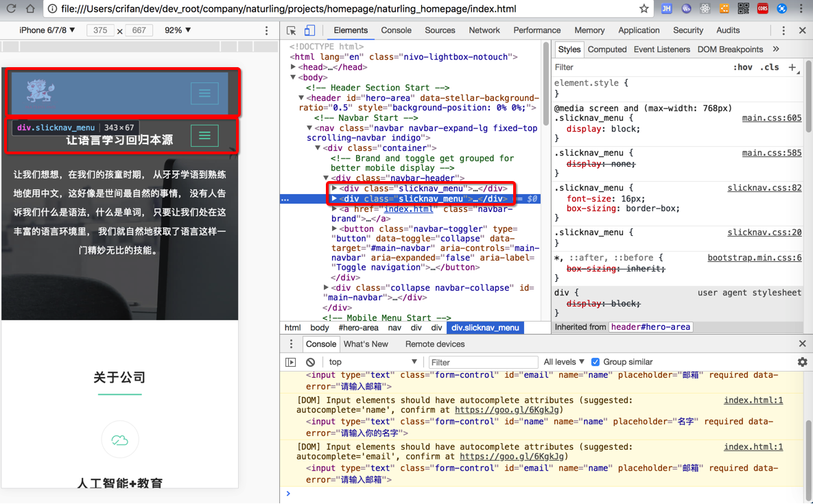Viewport: 813px width, 504px height.
Task: Open slicknav.css:82 source link
Action: pos(764,188)
